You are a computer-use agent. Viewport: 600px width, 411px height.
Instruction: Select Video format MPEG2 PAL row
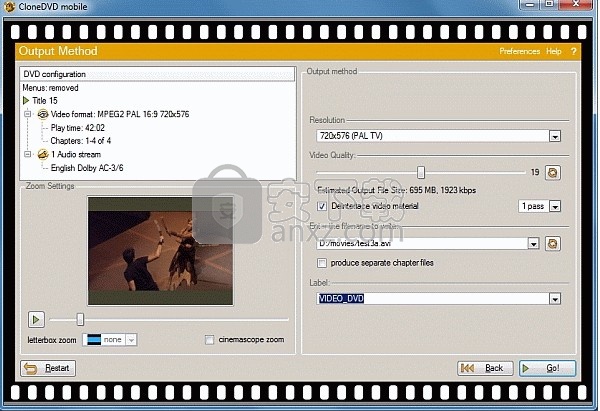(x=120, y=114)
